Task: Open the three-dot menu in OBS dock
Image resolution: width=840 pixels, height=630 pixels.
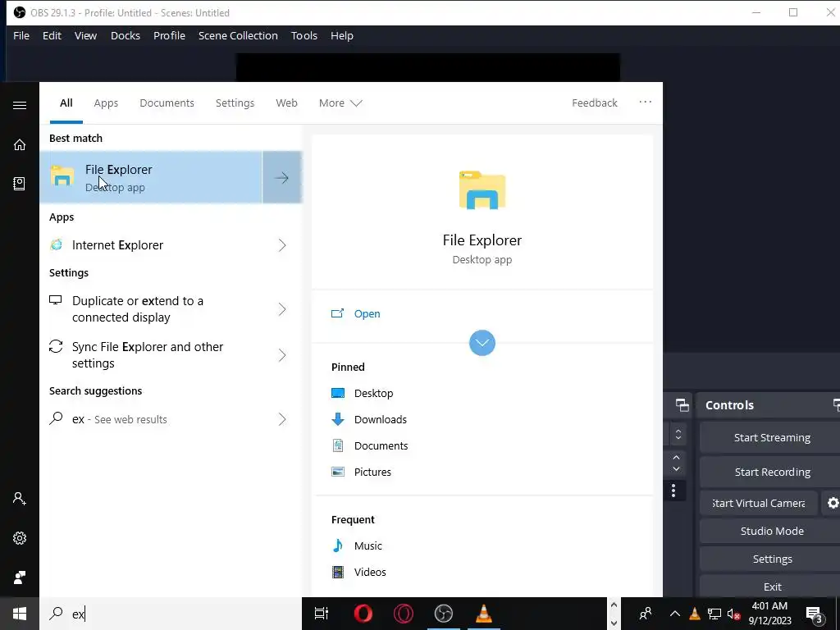Action: pos(673,491)
